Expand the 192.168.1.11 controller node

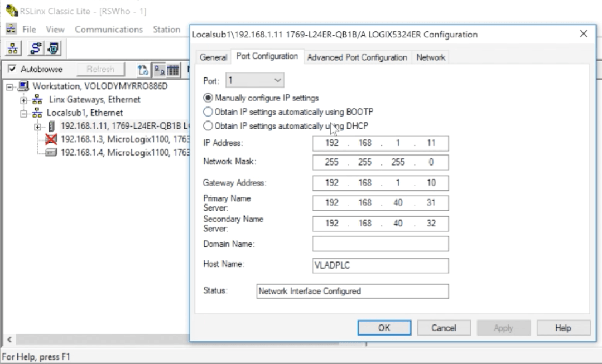37,127
